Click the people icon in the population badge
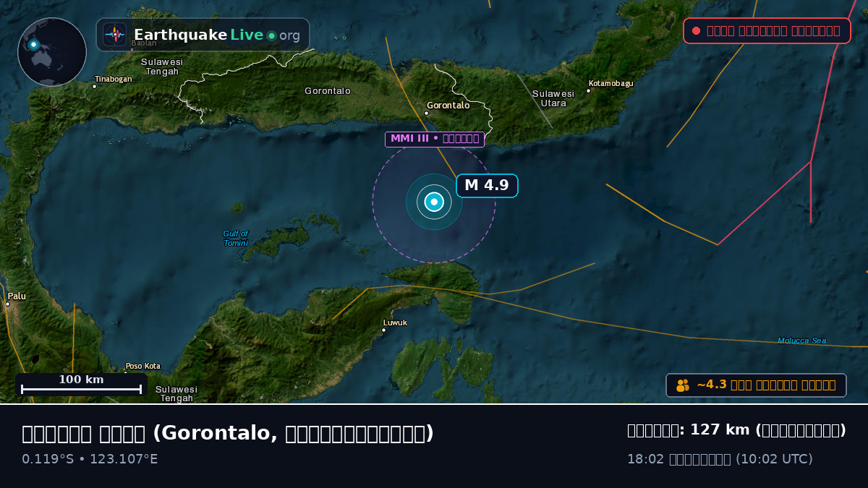The height and width of the screenshot is (488, 868). (683, 385)
